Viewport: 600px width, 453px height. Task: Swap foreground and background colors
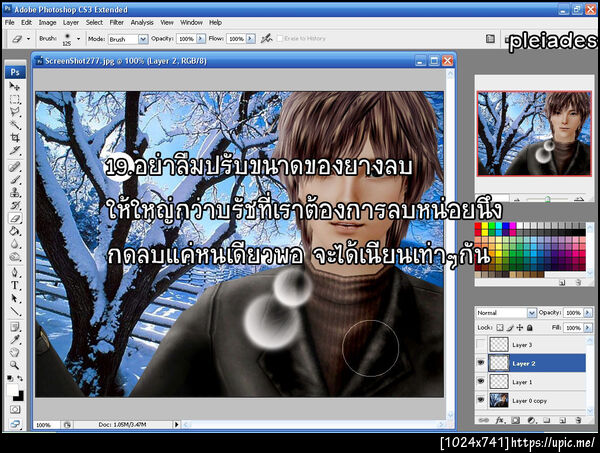20,378
